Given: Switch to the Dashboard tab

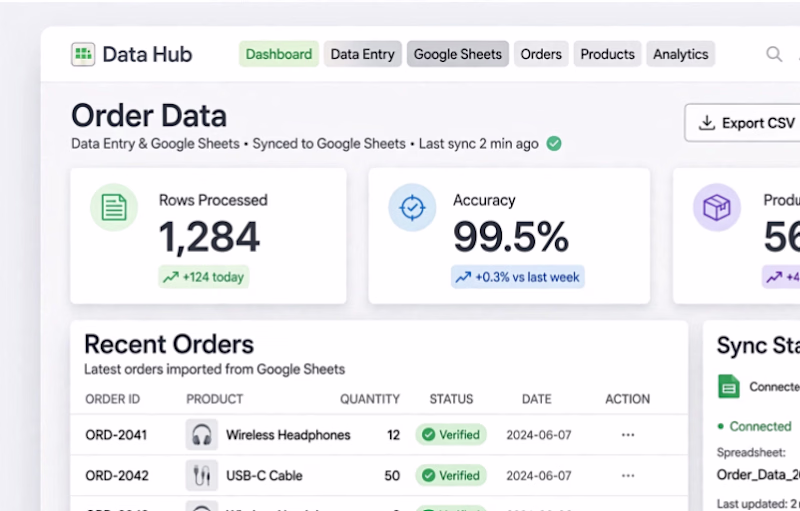Looking at the screenshot, I should point(279,54).
